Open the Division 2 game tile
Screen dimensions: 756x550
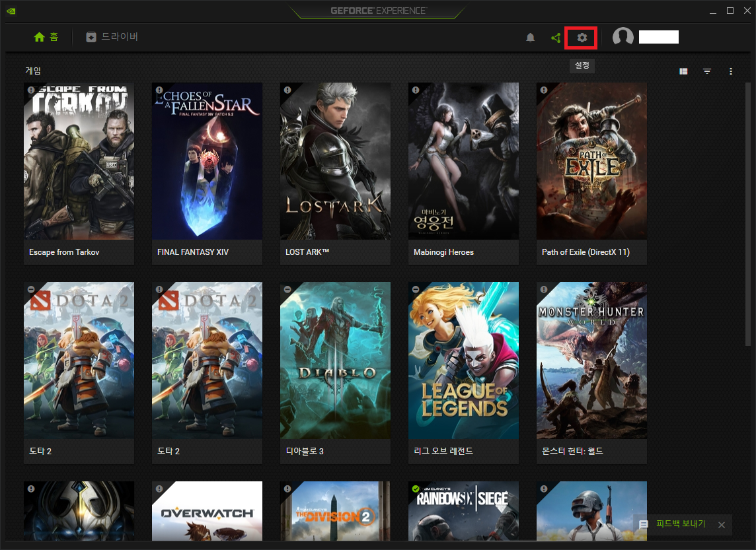coord(336,510)
